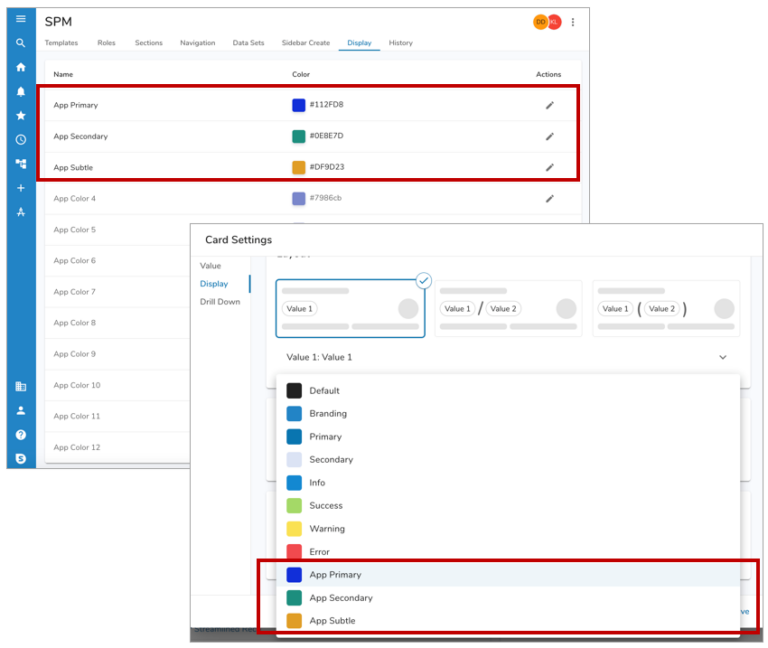This screenshot has height=648, width=768.
Task: Pick Success option in color list
Action: 326,506
